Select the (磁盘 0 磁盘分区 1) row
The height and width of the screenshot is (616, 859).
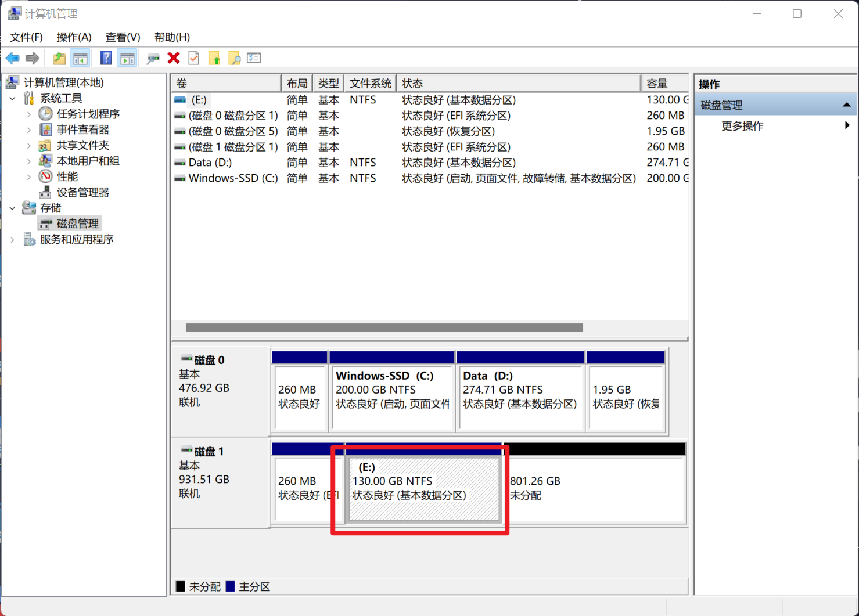430,116
